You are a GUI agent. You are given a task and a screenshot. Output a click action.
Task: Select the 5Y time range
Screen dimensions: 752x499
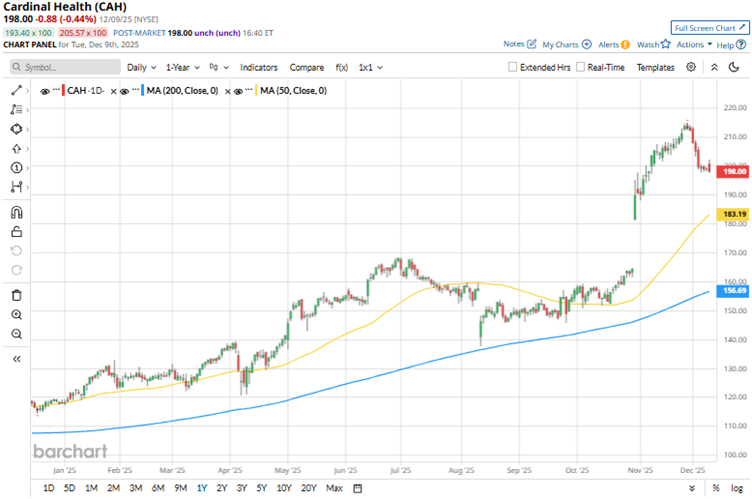click(261, 488)
